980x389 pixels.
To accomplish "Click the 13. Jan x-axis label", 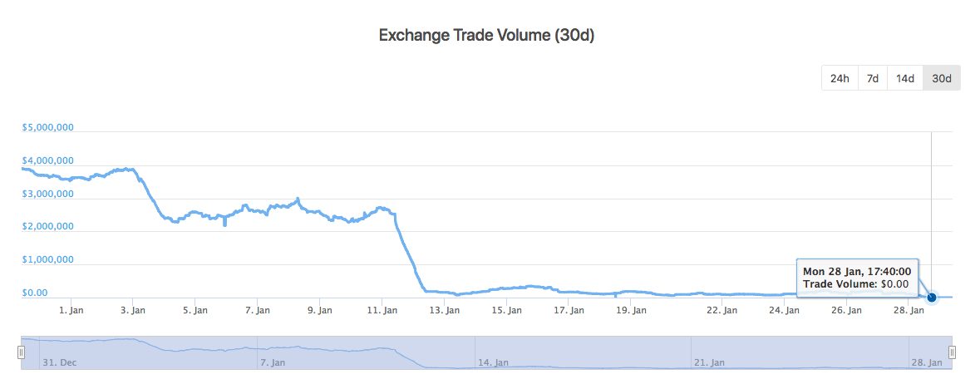I will point(444,311).
